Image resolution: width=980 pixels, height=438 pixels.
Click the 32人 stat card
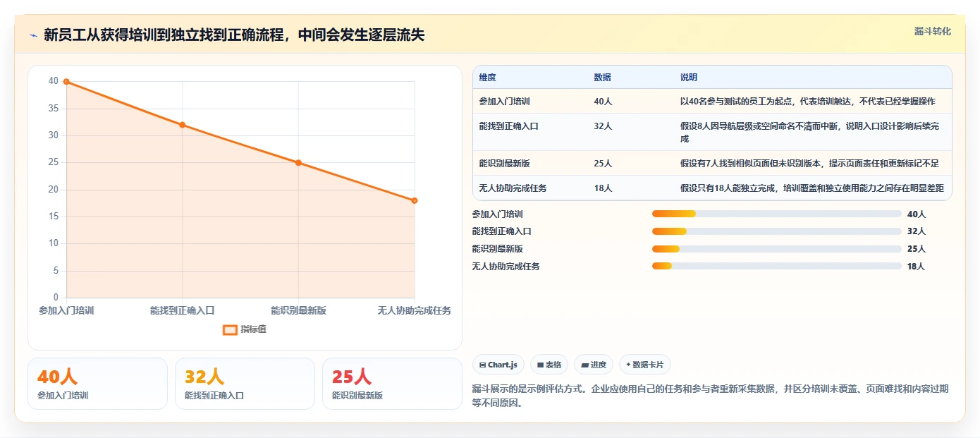point(245,384)
